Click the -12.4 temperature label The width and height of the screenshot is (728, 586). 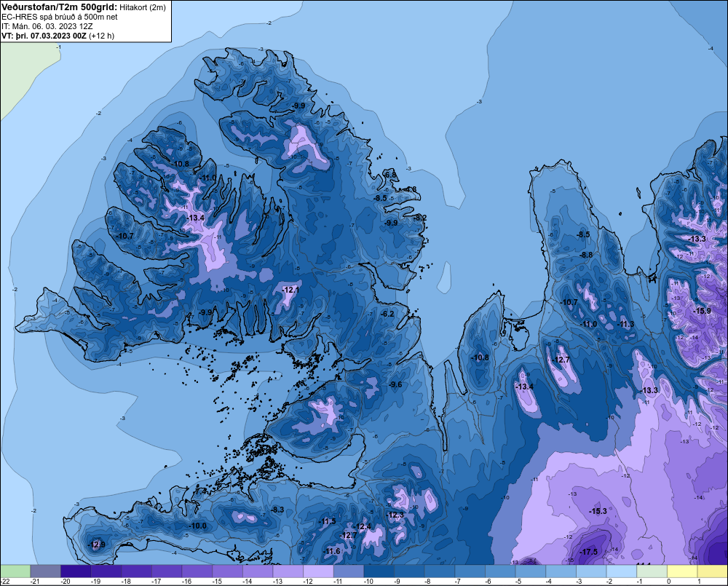(x=363, y=526)
